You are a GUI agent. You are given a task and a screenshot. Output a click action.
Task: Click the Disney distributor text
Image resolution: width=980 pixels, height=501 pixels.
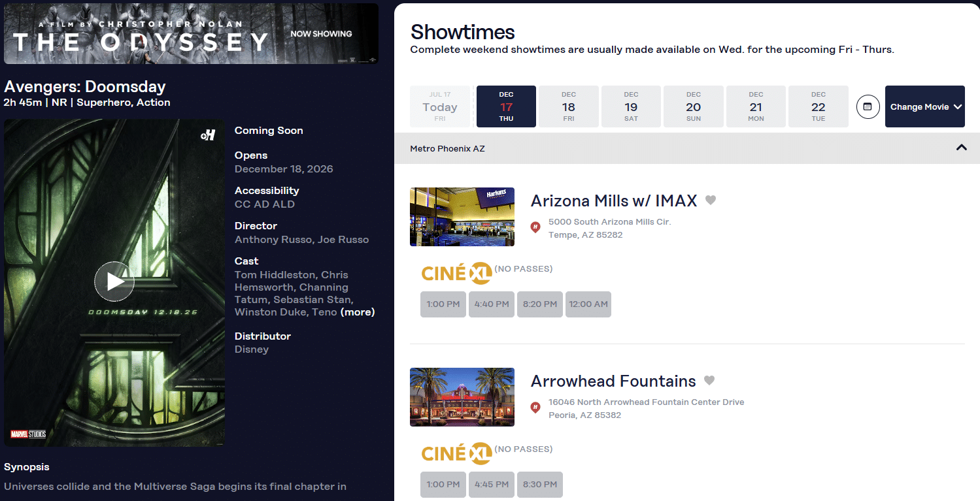[x=252, y=349]
